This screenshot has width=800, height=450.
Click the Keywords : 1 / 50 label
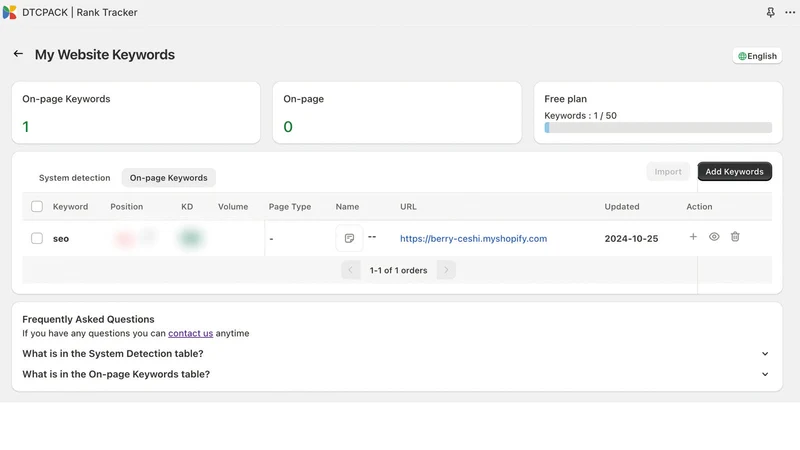tap(580, 116)
